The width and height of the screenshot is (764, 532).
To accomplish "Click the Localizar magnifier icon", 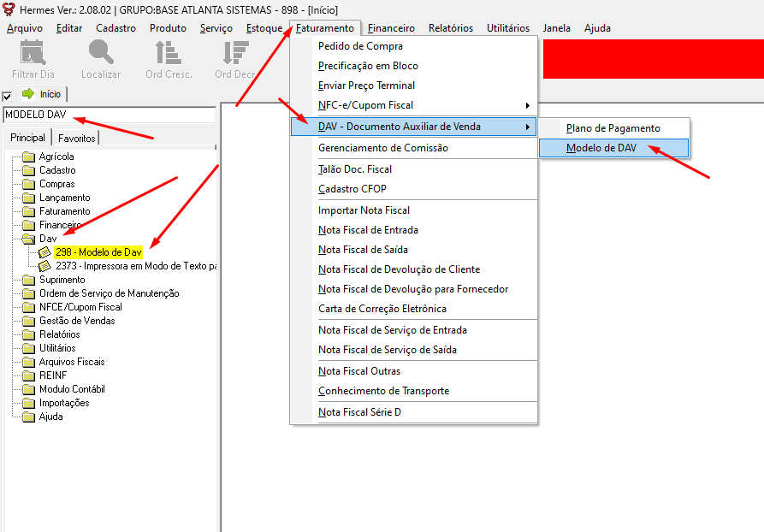I will point(101,52).
